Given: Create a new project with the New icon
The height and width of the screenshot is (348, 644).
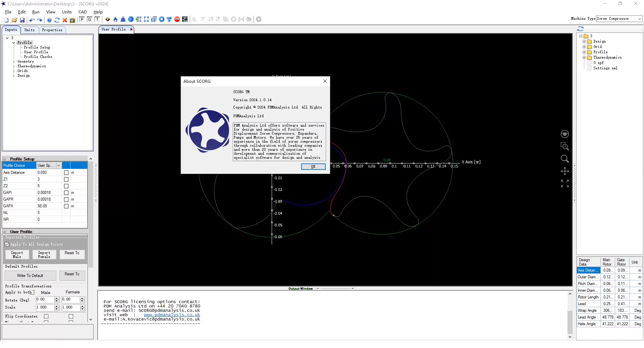Looking at the screenshot, I should pyautogui.click(x=6, y=20).
